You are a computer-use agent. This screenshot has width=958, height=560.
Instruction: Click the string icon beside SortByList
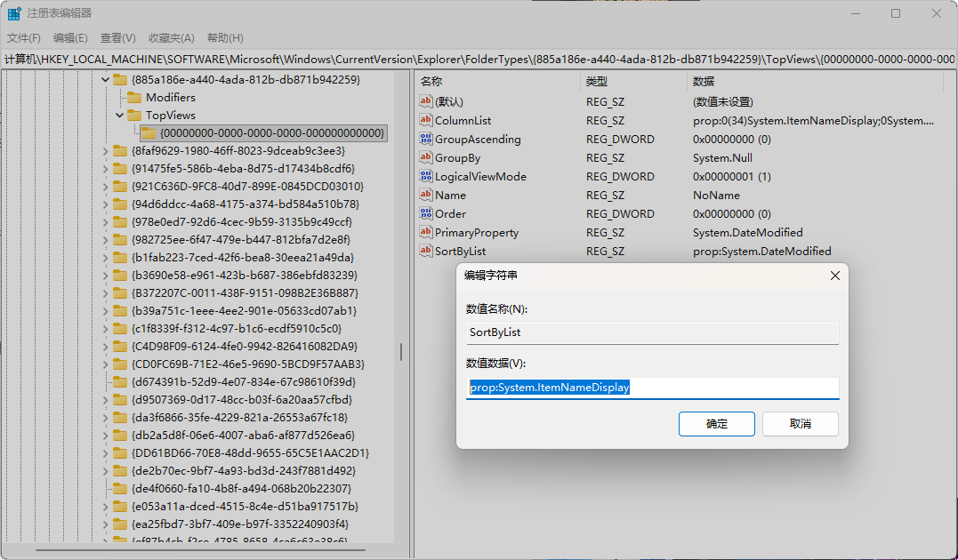426,251
